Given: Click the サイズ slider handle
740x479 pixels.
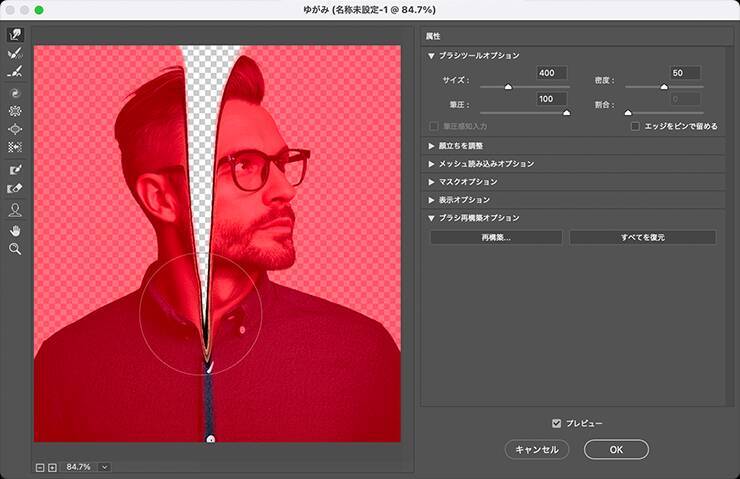Looking at the screenshot, I should (508, 87).
